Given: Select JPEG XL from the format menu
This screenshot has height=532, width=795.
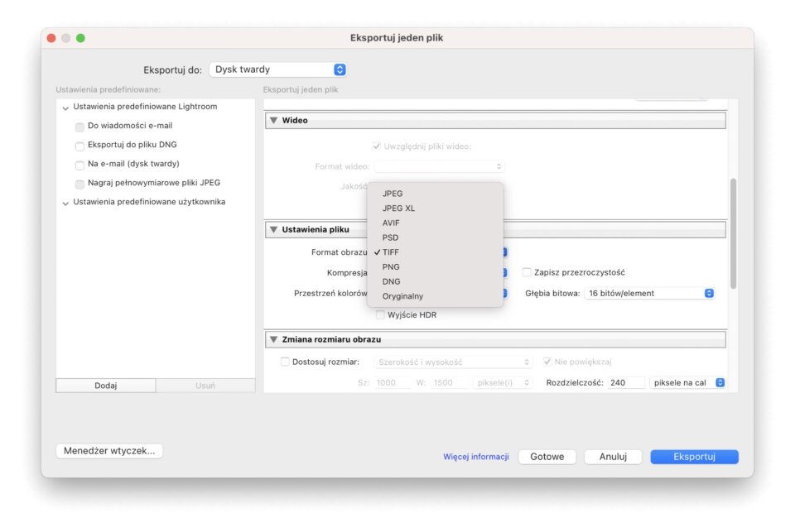Looking at the screenshot, I should [x=398, y=208].
